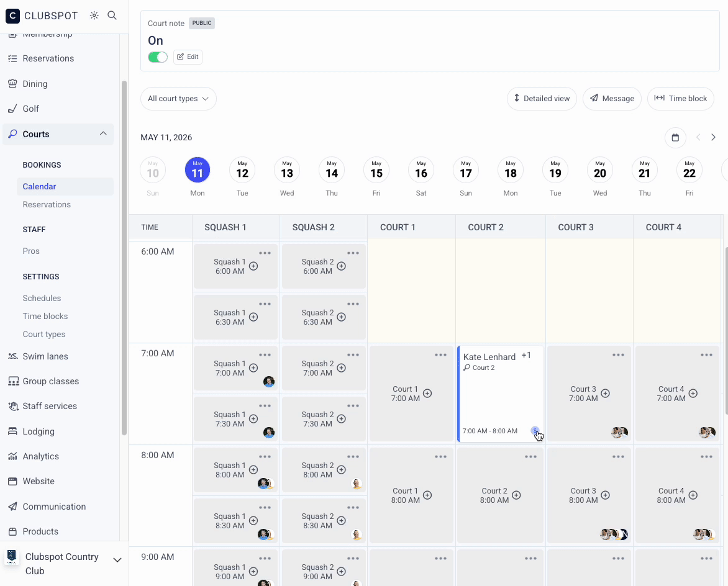Open the calendar date picker icon
This screenshot has width=728, height=586.
[675, 138]
